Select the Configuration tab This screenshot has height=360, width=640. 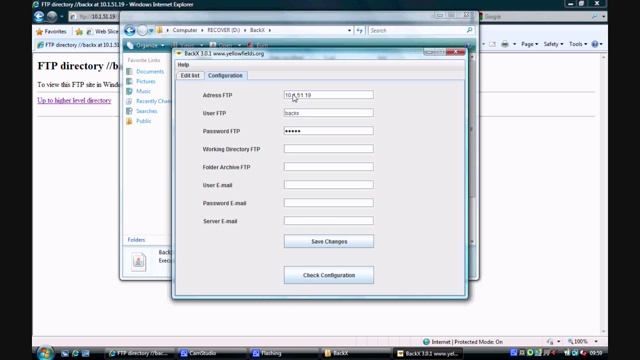pos(225,76)
